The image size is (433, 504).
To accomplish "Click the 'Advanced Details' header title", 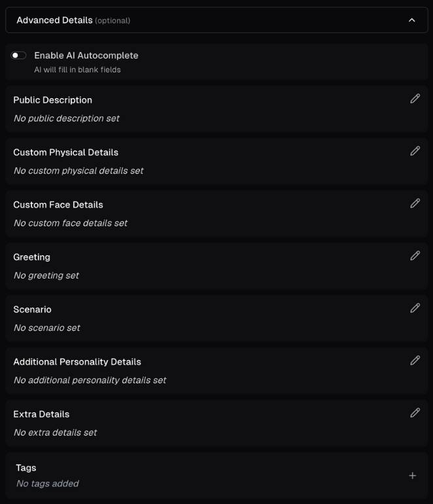I will point(54,20).
